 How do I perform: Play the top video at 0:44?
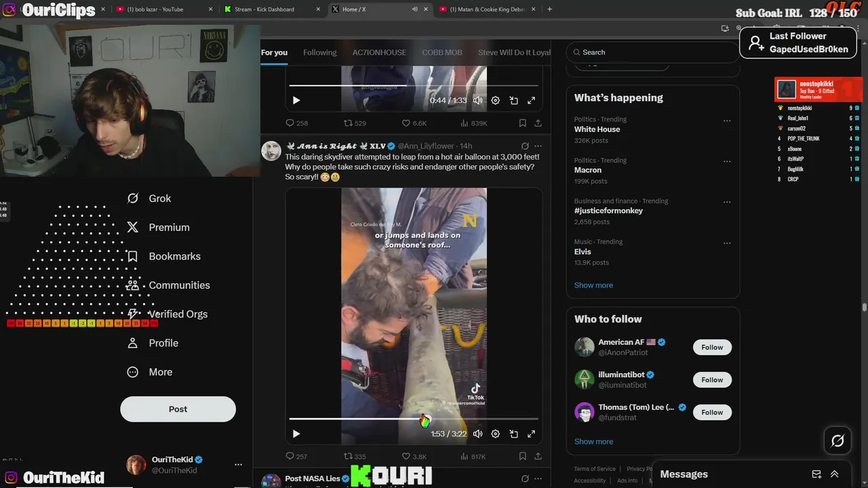click(x=296, y=100)
